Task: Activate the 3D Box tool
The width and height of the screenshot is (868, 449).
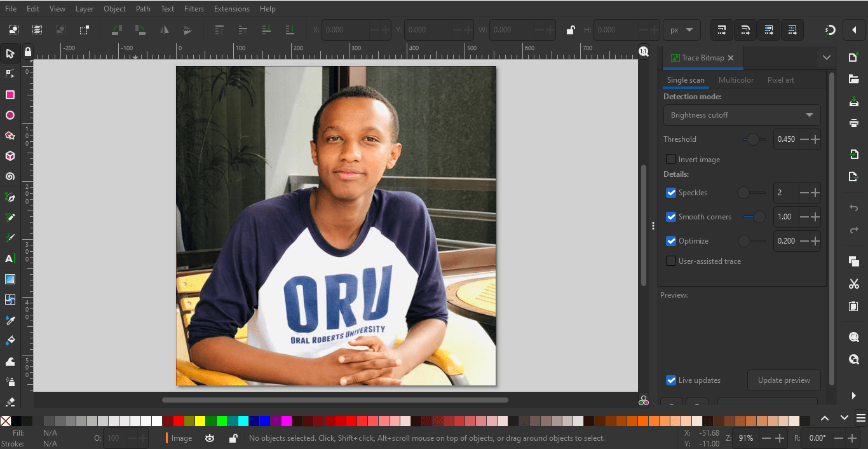Action: pyautogui.click(x=10, y=156)
